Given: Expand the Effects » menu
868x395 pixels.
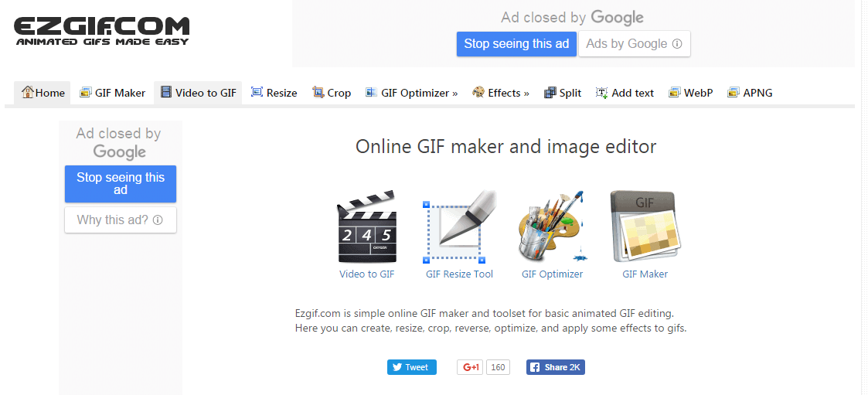Looking at the screenshot, I should point(500,93).
